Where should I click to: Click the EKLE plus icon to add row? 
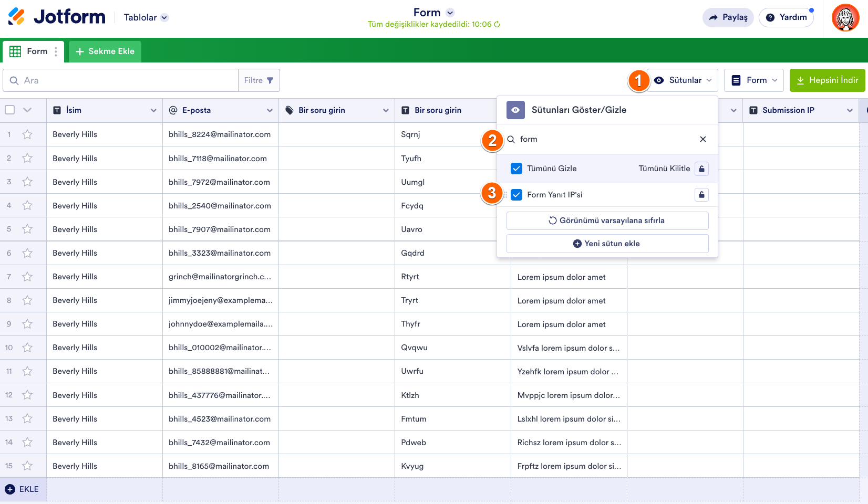click(x=10, y=489)
